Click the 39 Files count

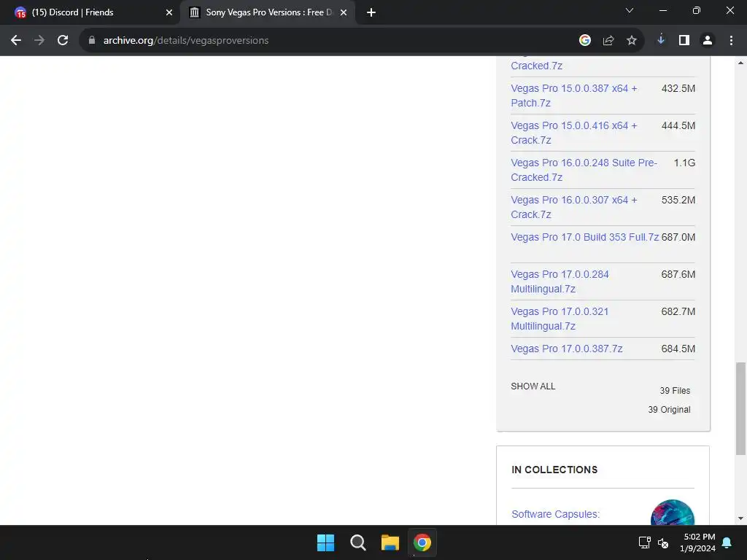[x=675, y=391]
